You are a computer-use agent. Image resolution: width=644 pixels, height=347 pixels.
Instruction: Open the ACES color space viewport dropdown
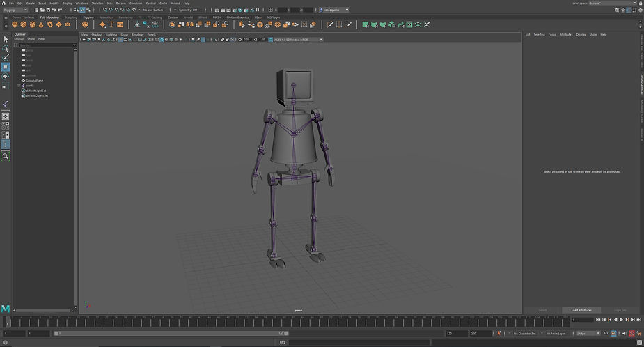[x=298, y=40]
